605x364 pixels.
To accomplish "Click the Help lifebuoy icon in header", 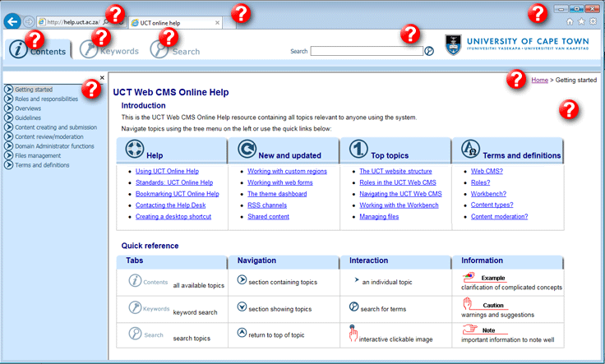I will point(134,150).
